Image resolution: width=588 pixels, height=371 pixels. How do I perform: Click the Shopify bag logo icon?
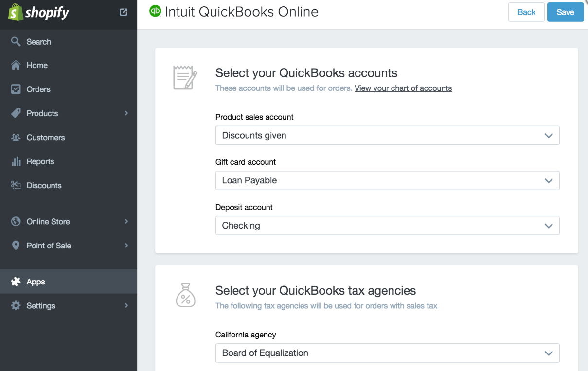point(16,12)
